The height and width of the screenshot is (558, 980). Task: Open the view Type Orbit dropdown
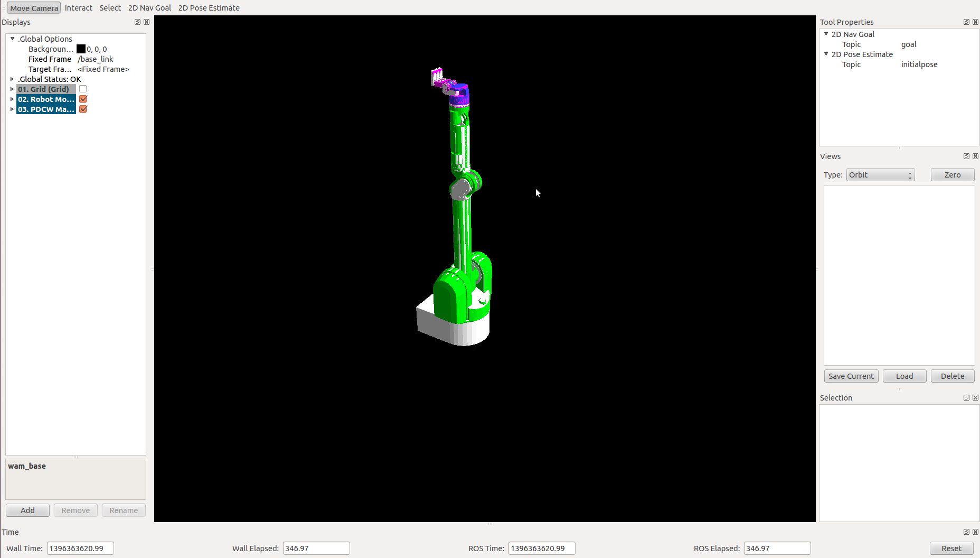[x=880, y=175]
